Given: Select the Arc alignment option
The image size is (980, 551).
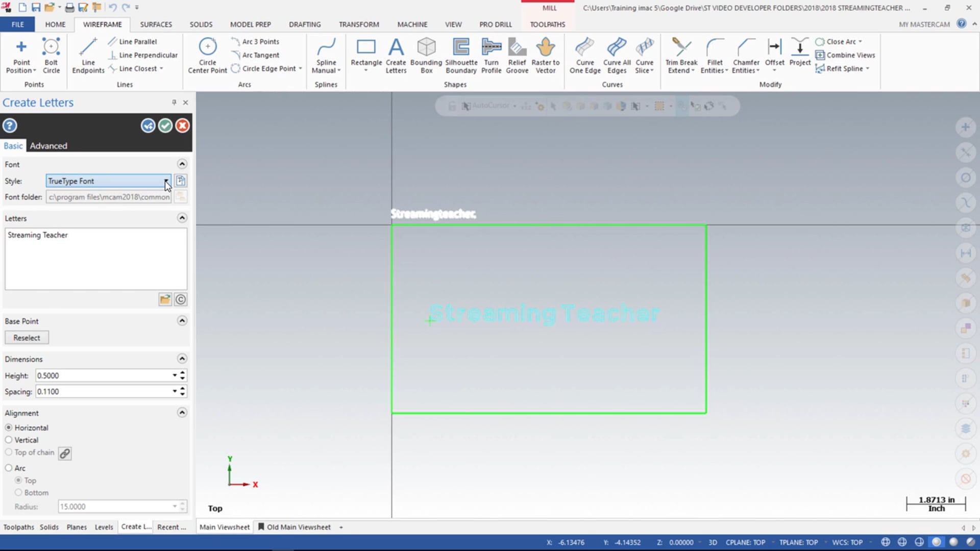Looking at the screenshot, I should [9, 467].
